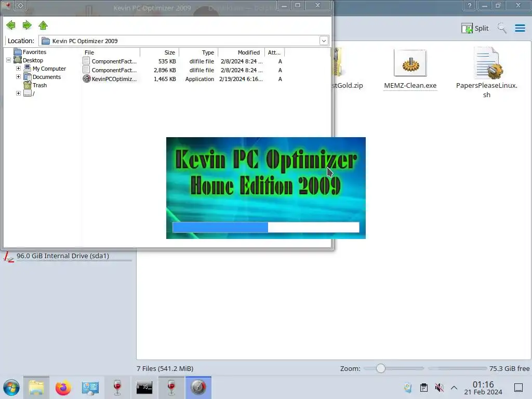Open the Location path dropdown
532x399 pixels.
[x=324, y=41]
